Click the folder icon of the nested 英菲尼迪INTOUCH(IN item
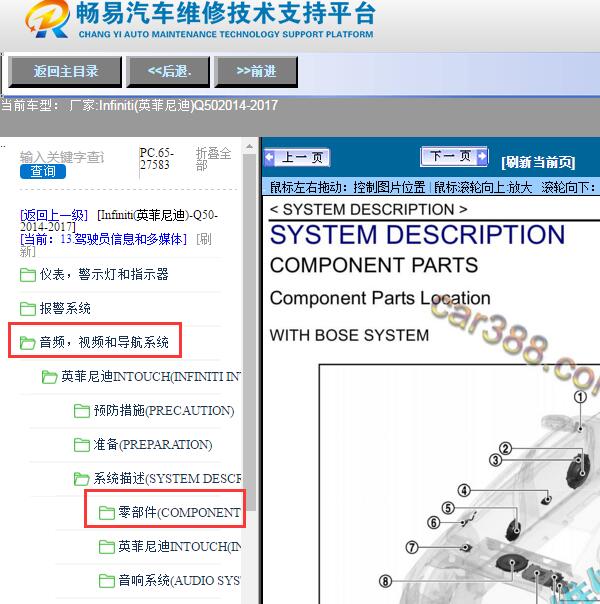This screenshot has width=600, height=604. pyautogui.click(x=107, y=547)
